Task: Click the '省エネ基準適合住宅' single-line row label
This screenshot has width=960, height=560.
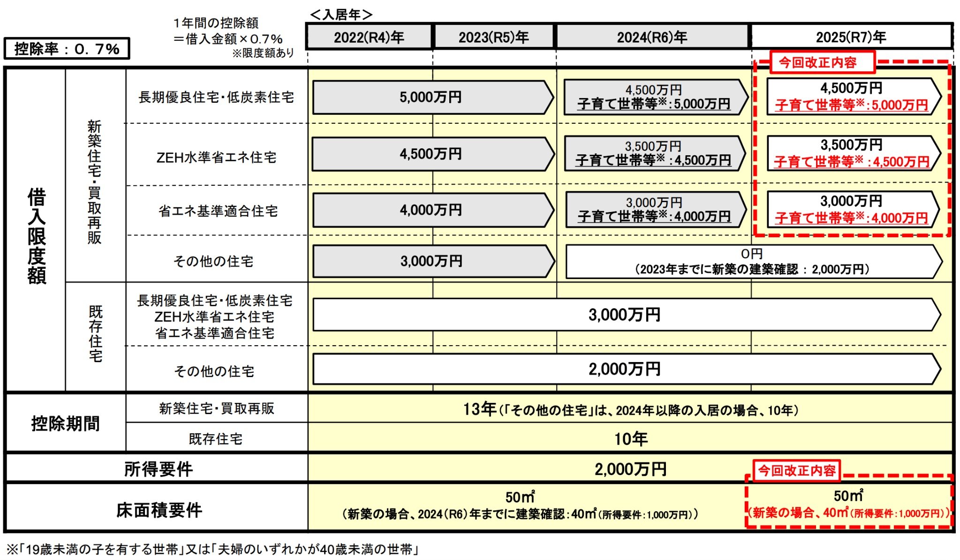Action: (218, 211)
